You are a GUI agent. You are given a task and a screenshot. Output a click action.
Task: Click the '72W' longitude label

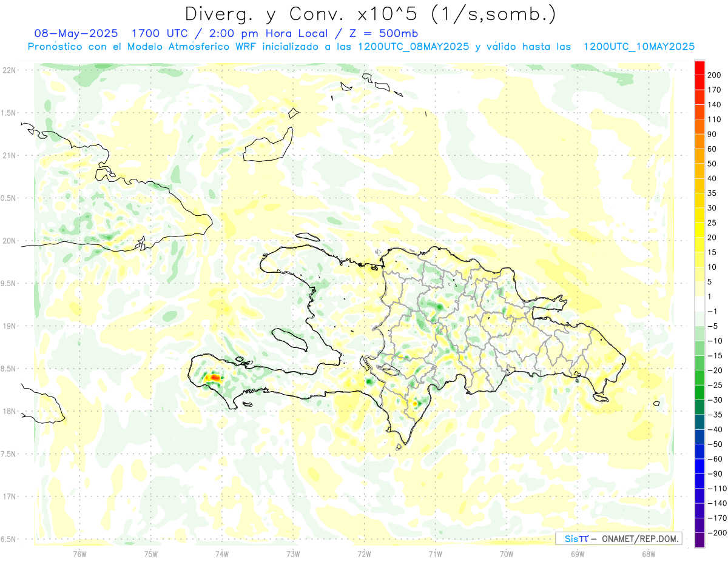pos(365,554)
